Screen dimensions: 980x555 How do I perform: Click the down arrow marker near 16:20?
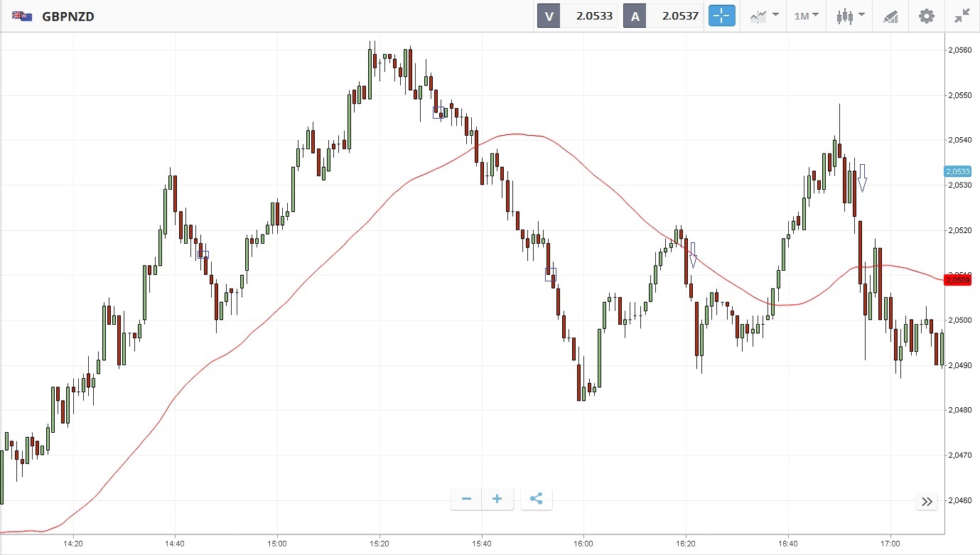pyautogui.click(x=692, y=254)
